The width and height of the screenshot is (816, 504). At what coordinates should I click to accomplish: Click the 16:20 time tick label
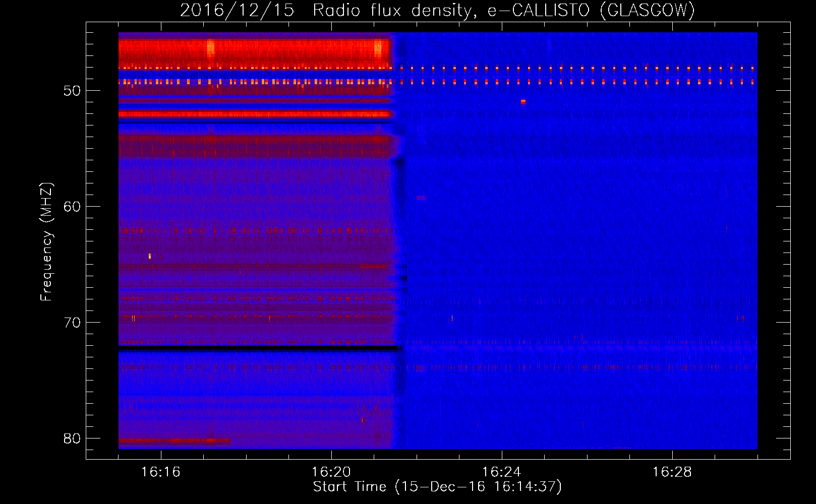click(331, 472)
